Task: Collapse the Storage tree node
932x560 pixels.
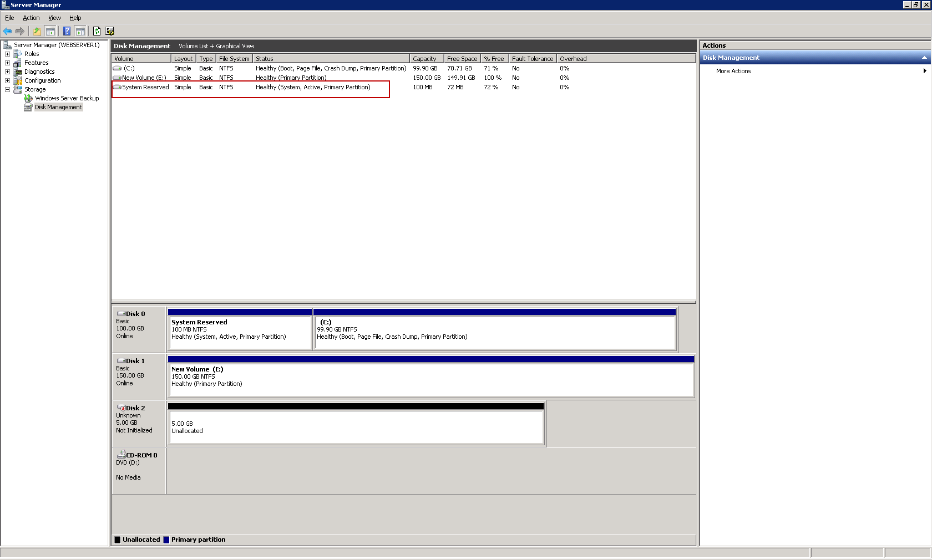Action: click(x=7, y=89)
